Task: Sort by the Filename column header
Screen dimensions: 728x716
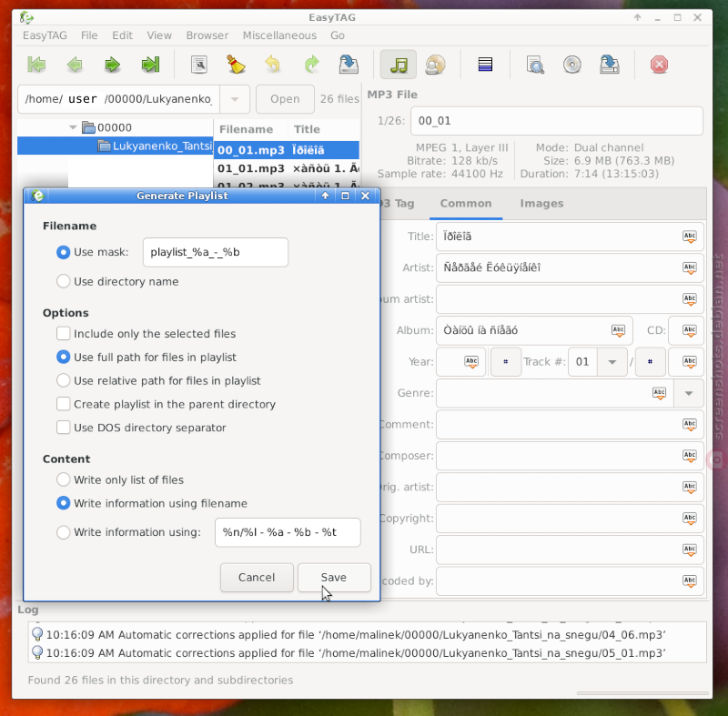Action: click(246, 129)
